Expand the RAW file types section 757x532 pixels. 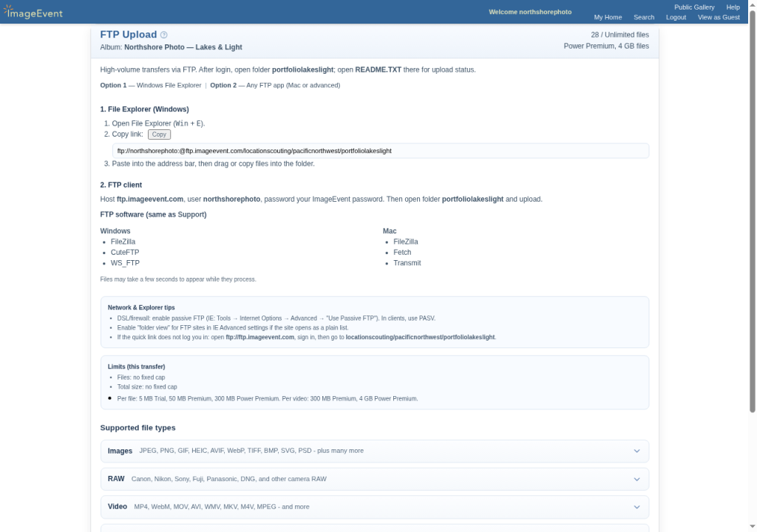point(375,479)
